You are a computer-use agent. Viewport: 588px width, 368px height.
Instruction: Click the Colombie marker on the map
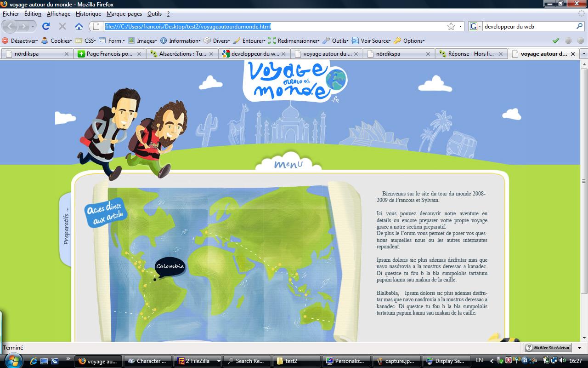coord(170,267)
